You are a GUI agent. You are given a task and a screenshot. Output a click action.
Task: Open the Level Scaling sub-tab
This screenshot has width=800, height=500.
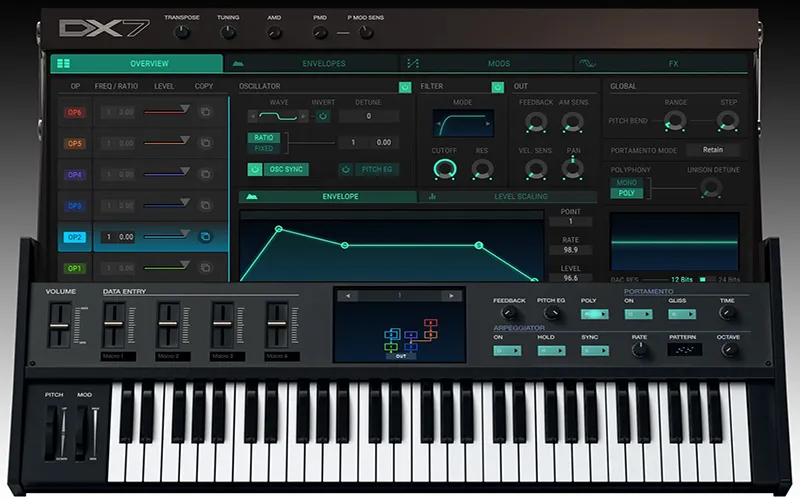point(508,196)
